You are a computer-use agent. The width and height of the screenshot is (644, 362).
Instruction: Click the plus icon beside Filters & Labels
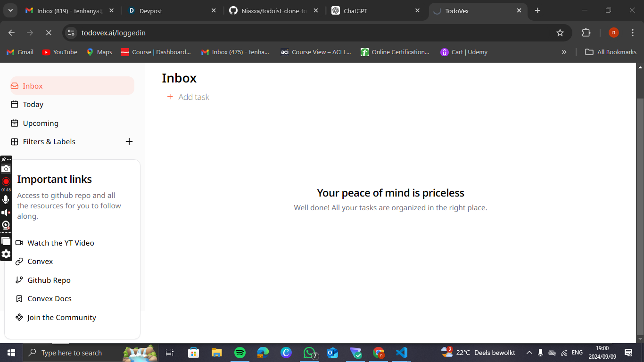pos(129,141)
